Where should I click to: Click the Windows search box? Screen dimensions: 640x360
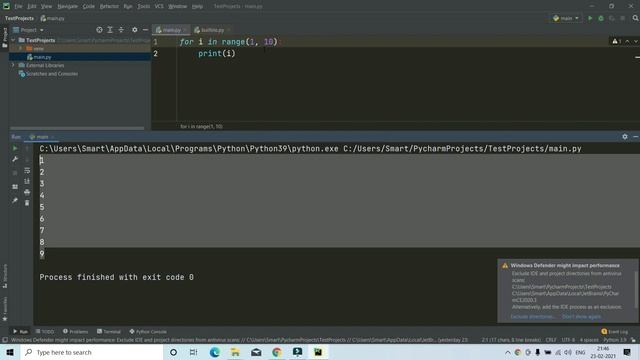(91, 352)
